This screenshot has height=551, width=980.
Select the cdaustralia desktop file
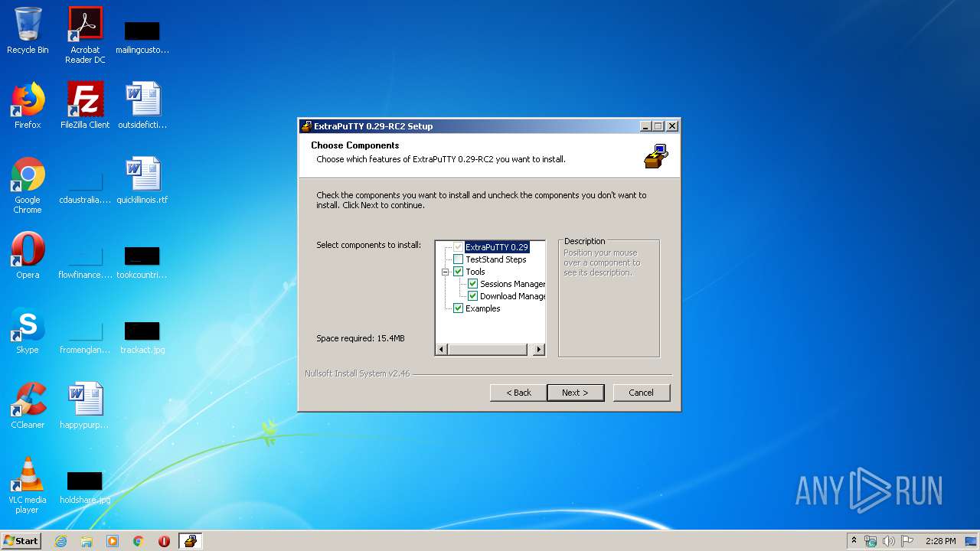[x=85, y=188]
